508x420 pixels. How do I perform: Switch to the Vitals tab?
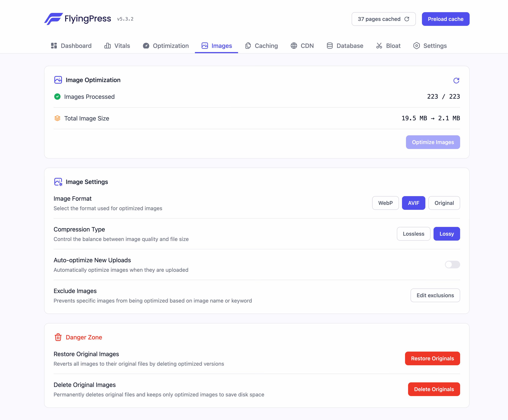117,46
